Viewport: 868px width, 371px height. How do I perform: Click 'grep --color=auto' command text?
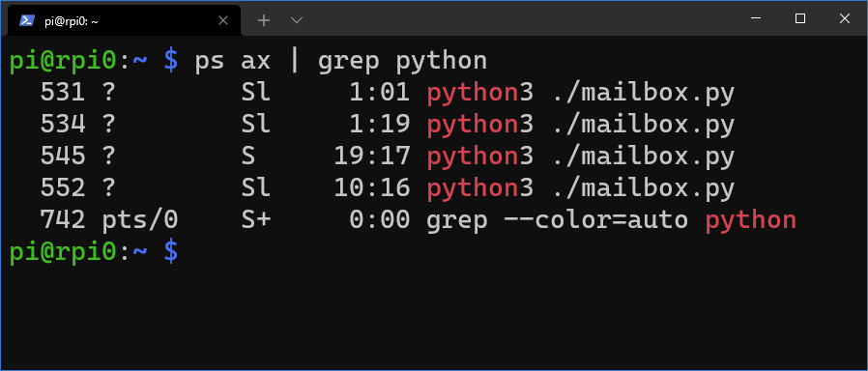pyautogui.click(x=558, y=220)
